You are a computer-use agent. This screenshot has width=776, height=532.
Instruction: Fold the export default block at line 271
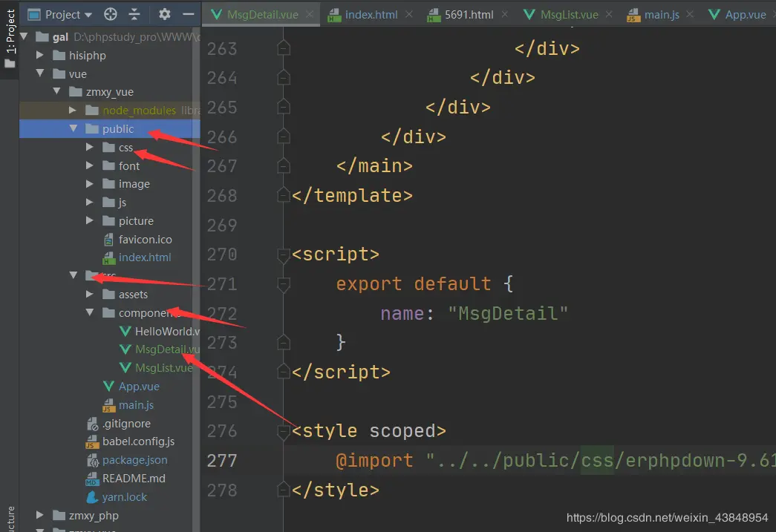click(284, 284)
